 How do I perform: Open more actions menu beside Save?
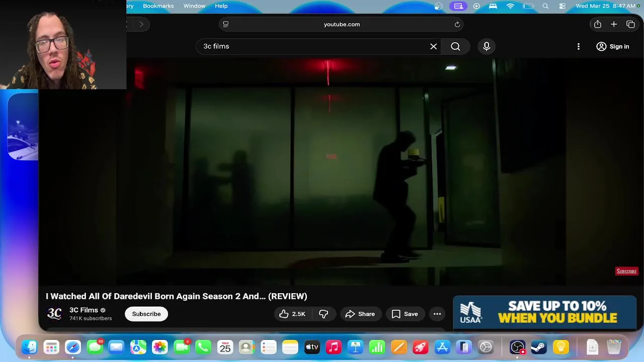[437, 314]
